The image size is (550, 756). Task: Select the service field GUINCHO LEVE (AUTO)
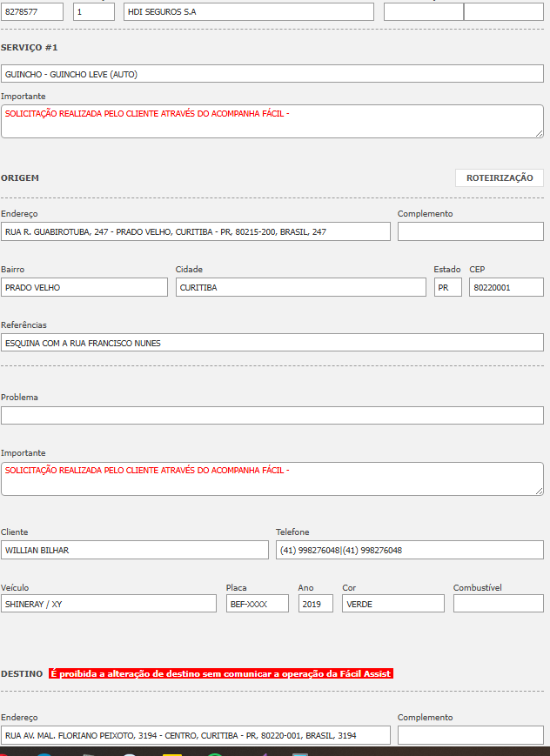(x=272, y=74)
